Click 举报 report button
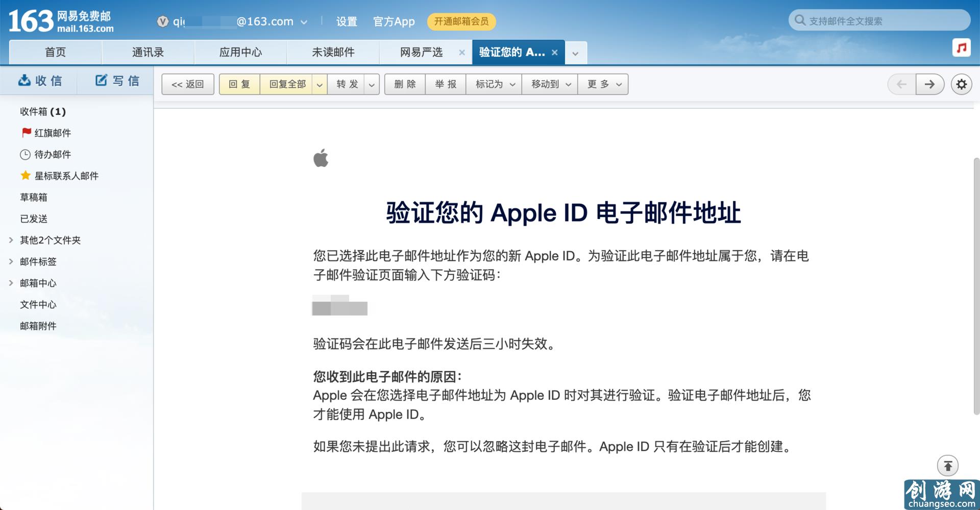 [x=446, y=84]
